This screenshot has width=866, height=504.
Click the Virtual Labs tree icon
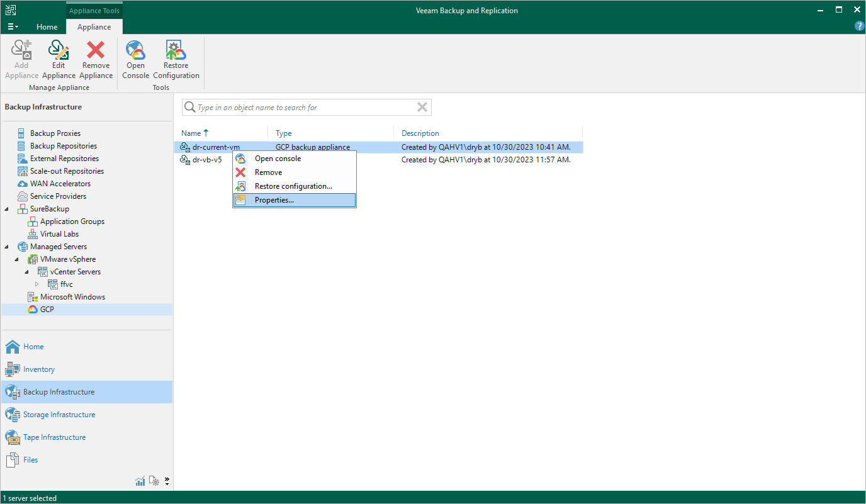(x=33, y=234)
